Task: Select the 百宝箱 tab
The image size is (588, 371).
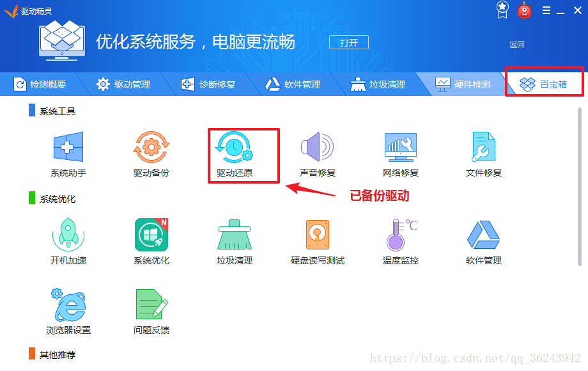Action: (x=544, y=84)
